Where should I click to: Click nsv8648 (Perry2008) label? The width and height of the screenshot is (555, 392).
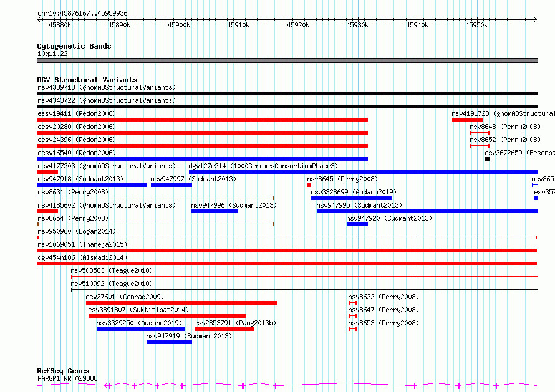(505, 127)
